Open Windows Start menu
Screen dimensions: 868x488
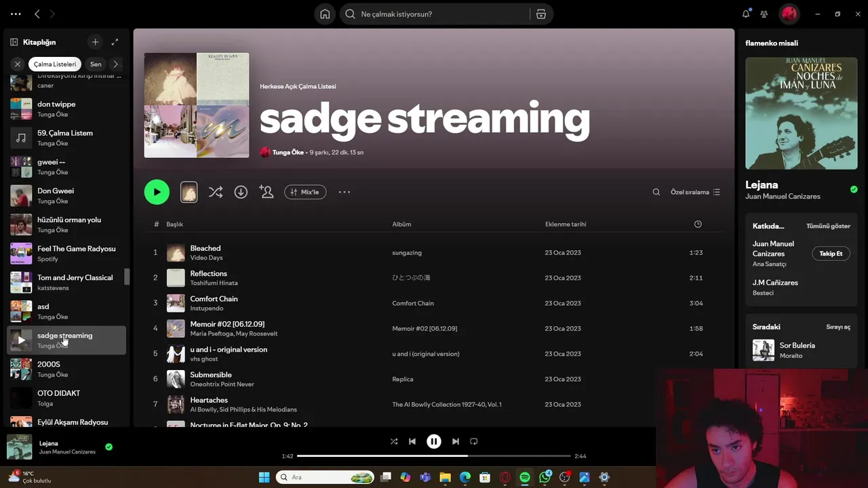[264, 477]
